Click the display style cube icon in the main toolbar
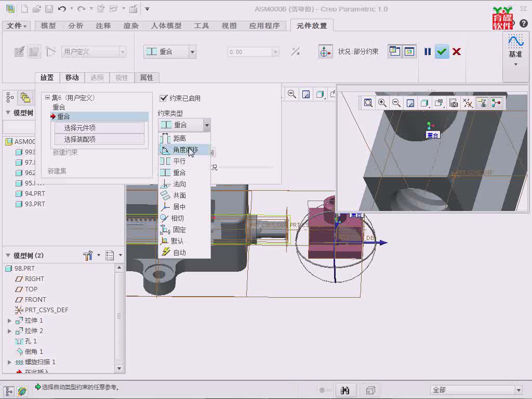 [x=320, y=94]
